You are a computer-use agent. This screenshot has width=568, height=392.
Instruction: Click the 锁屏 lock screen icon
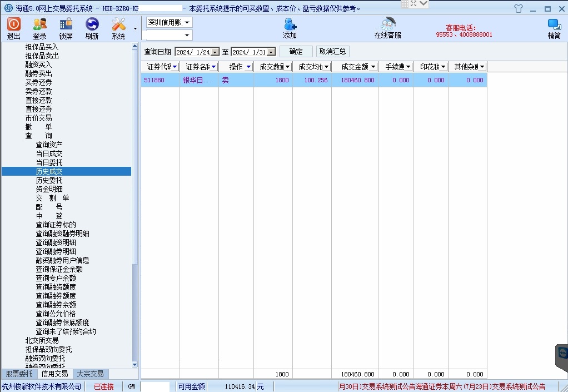tap(66, 24)
